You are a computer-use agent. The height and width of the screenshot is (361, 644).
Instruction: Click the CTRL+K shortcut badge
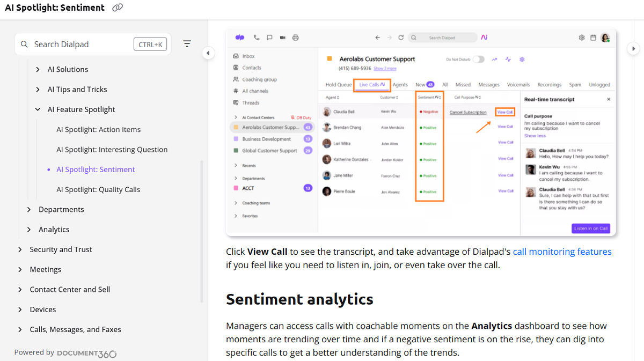(x=150, y=45)
